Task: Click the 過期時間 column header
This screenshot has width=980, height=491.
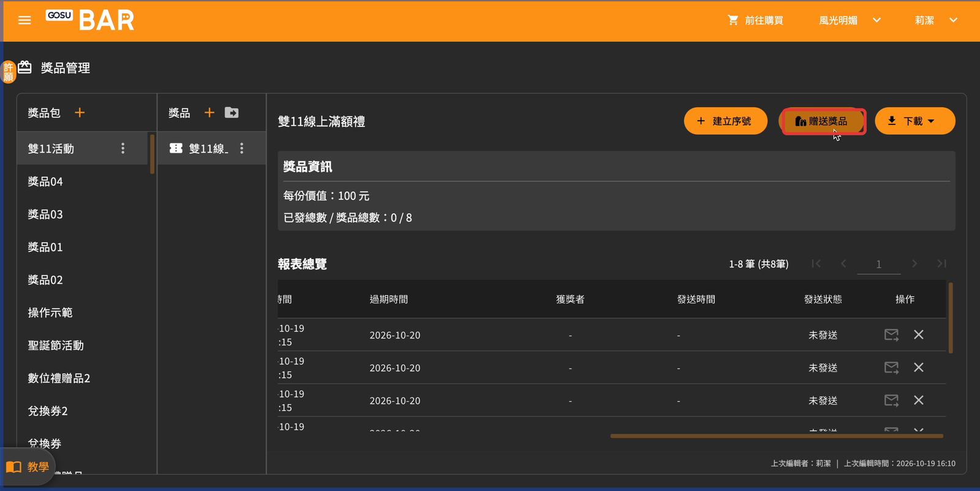Action: [388, 299]
